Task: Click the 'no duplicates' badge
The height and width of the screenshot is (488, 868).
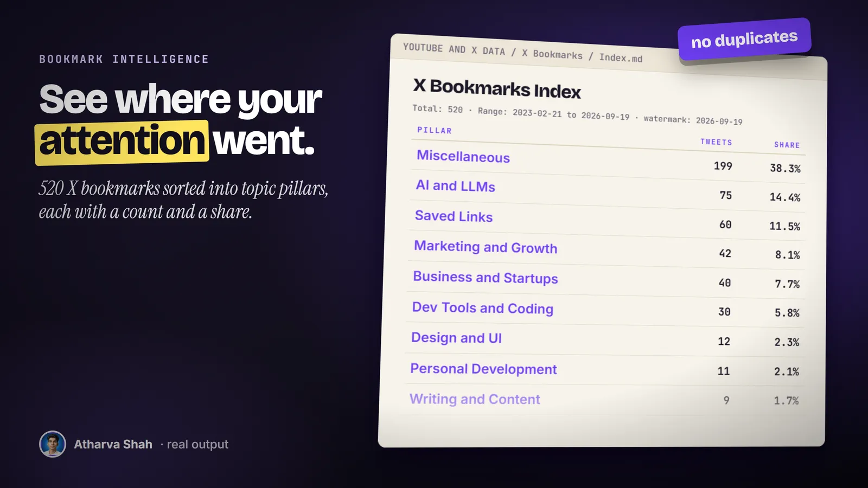Action: (744, 40)
